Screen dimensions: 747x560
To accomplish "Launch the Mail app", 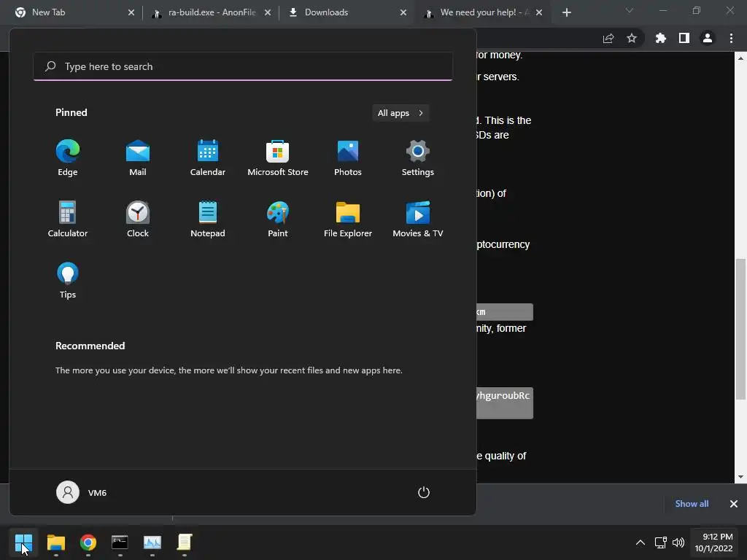I will 138,158.
